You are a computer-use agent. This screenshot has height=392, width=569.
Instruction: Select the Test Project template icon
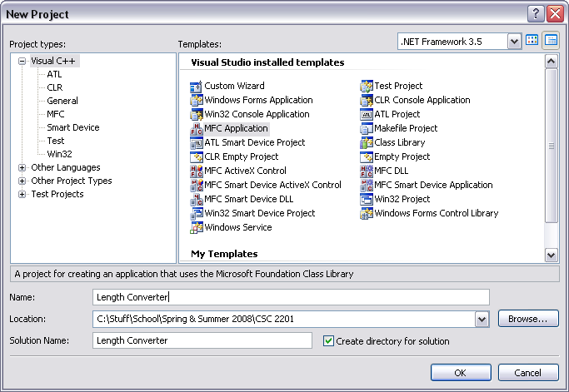pyautogui.click(x=367, y=87)
